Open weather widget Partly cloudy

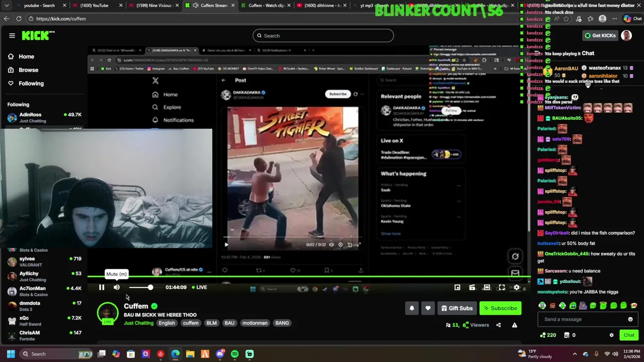pyautogui.click(x=535, y=354)
